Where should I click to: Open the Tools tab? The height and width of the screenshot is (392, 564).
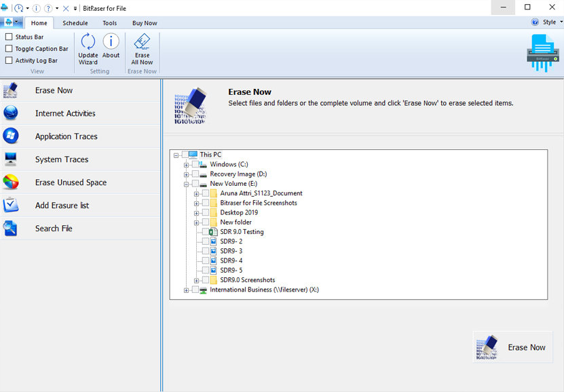110,23
